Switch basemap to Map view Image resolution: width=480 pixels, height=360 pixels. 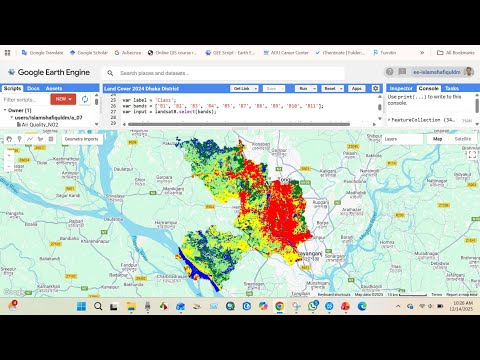click(437, 139)
